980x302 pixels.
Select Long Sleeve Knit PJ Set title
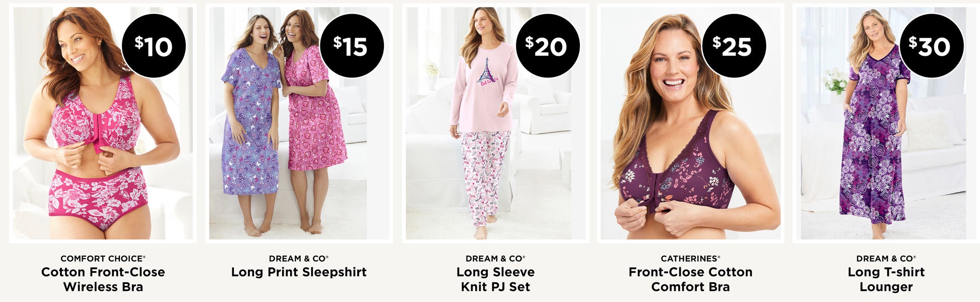495,279
